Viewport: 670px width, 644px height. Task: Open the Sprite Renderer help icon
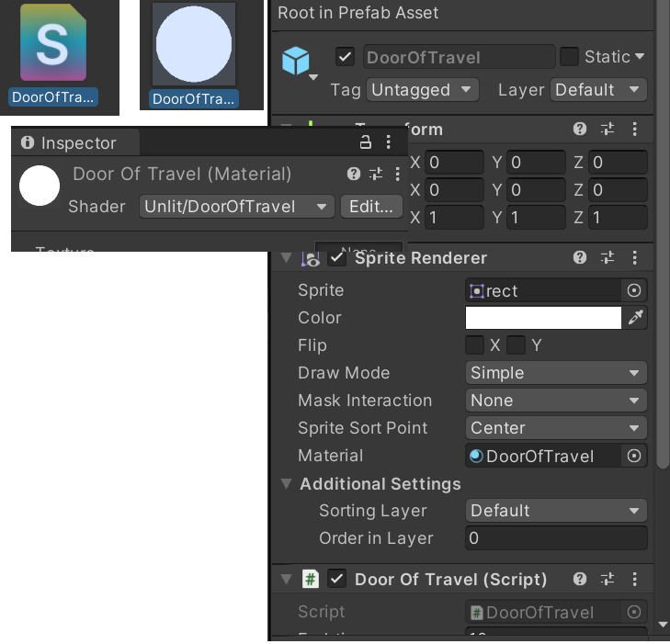click(x=579, y=257)
